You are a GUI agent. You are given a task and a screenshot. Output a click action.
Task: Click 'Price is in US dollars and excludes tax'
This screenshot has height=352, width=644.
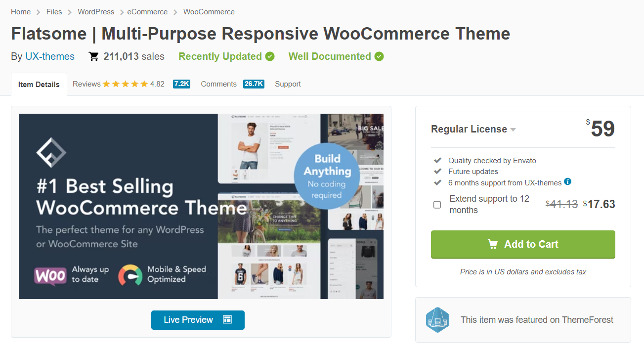coord(523,271)
